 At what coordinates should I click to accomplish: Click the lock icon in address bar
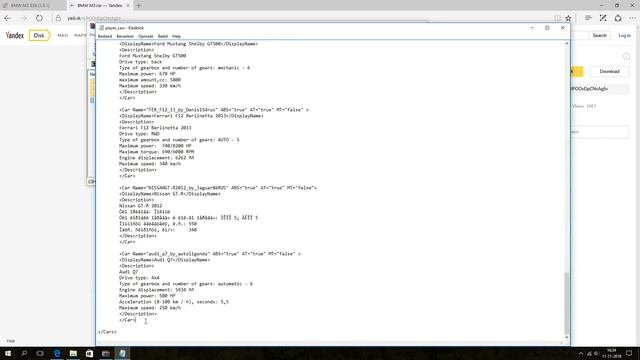tap(58, 18)
